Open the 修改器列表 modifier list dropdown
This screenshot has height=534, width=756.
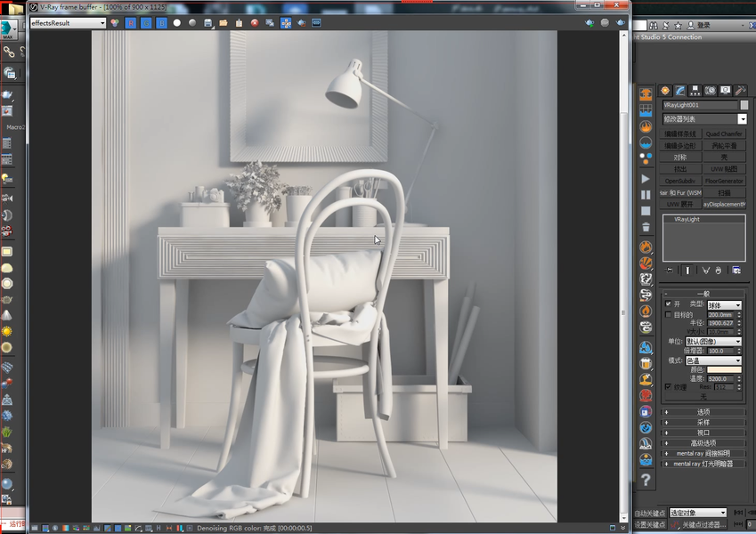click(x=704, y=118)
